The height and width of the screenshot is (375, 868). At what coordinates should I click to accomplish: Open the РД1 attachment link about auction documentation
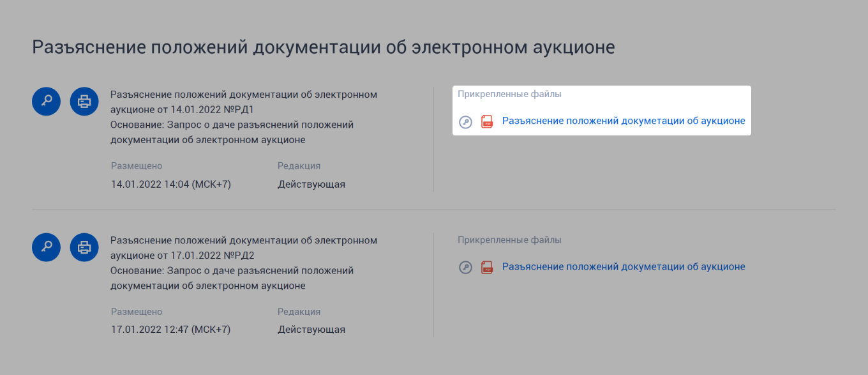(x=624, y=120)
